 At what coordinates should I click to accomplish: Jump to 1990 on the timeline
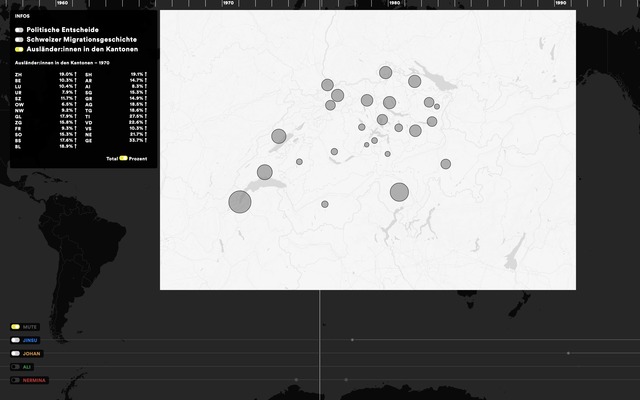pyautogui.click(x=561, y=5)
